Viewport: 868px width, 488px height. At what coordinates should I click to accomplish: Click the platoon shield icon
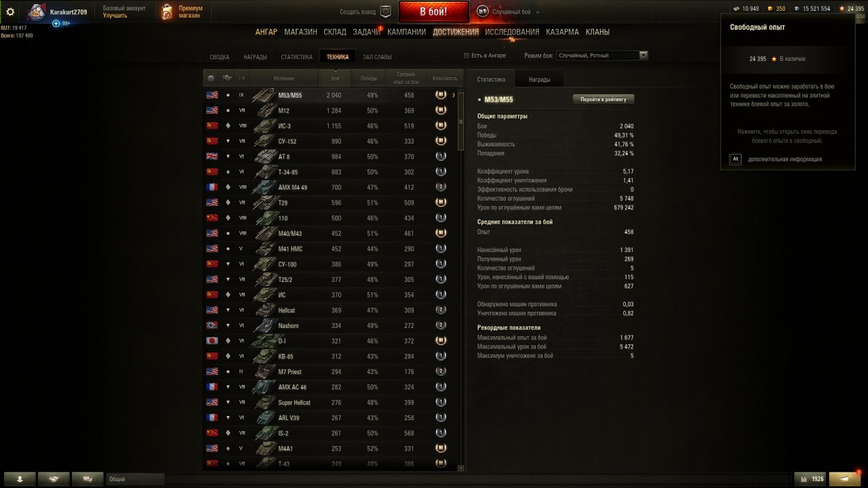(x=386, y=12)
